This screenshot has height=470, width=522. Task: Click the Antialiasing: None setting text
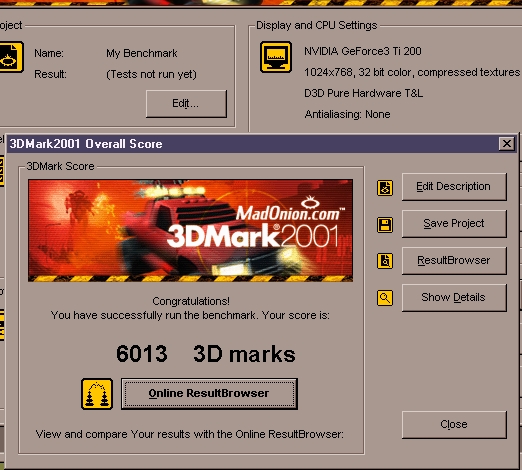point(347,114)
